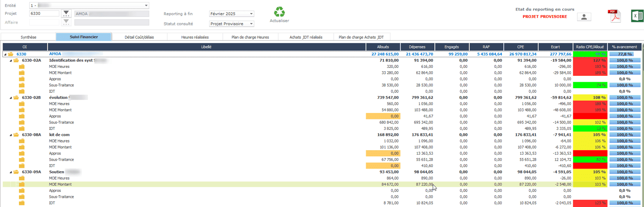Viewport: 644px width, 207px height.
Task: Click the green recycle Actualiser icon
Action: [x=279, y=11]
